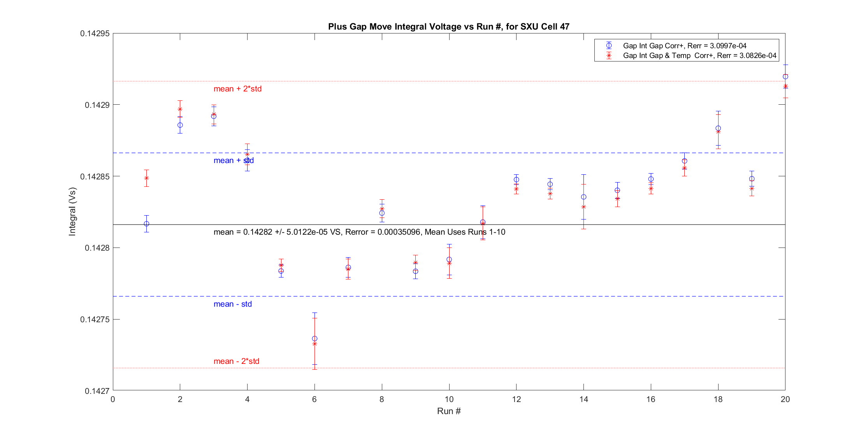868x439 pixels.
Task: Select the 'mean + 2*std' red label
Action: click(237, 89)
